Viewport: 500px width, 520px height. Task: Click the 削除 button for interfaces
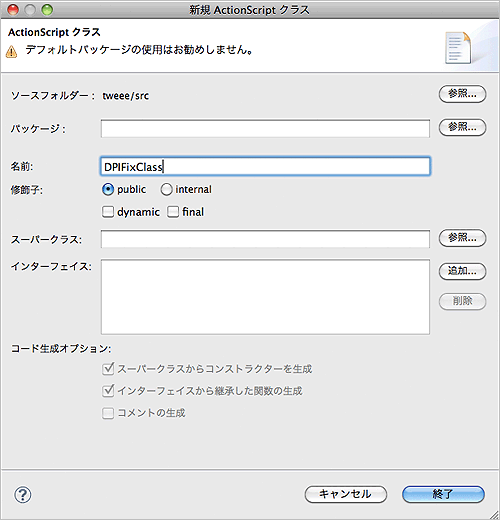[x=462, y=301]
